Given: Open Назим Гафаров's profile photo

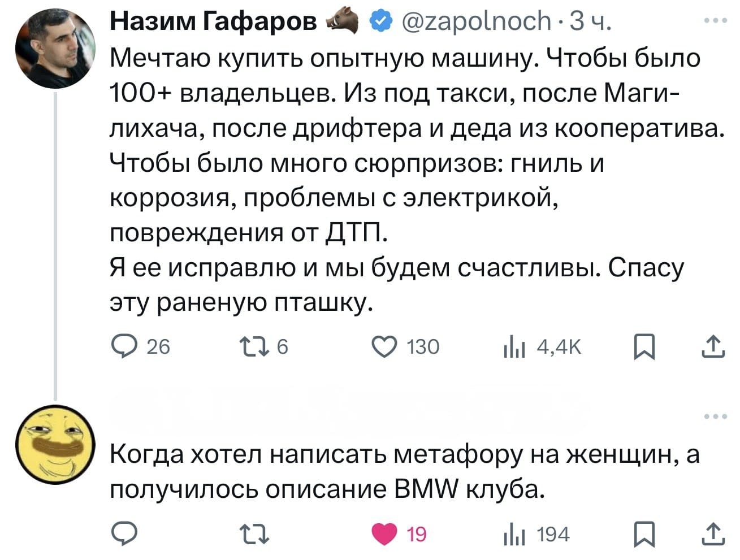Looking at the screenshot, I should tap(55, 50).
